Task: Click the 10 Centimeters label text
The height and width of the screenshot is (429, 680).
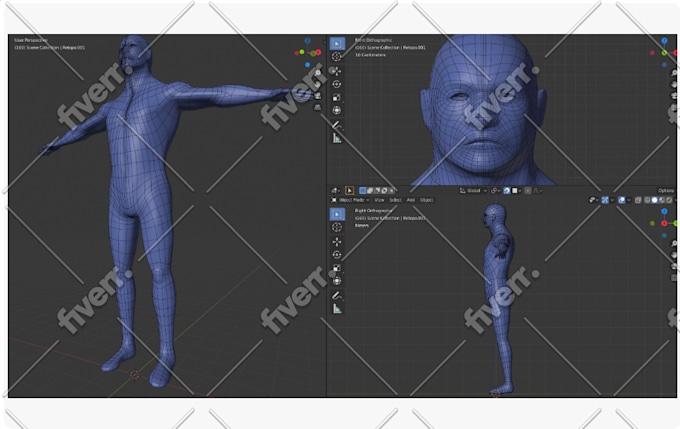Action: (370, 55)
